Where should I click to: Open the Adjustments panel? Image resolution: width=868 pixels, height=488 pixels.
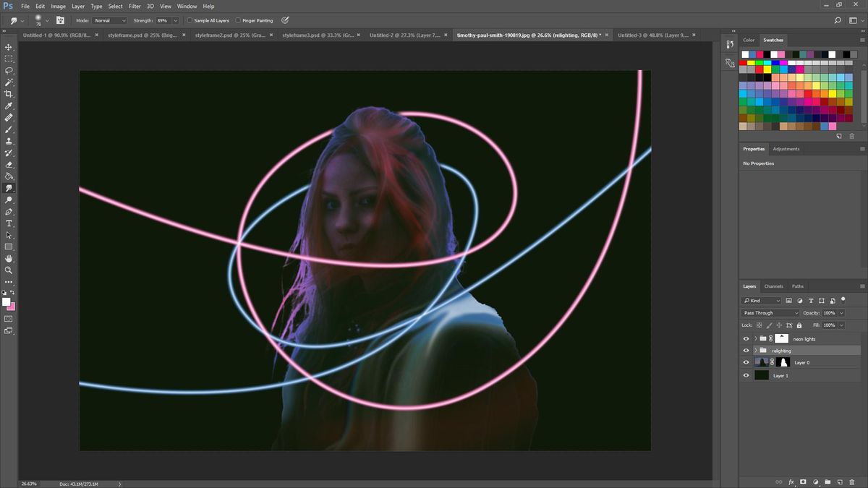point(786,148)
